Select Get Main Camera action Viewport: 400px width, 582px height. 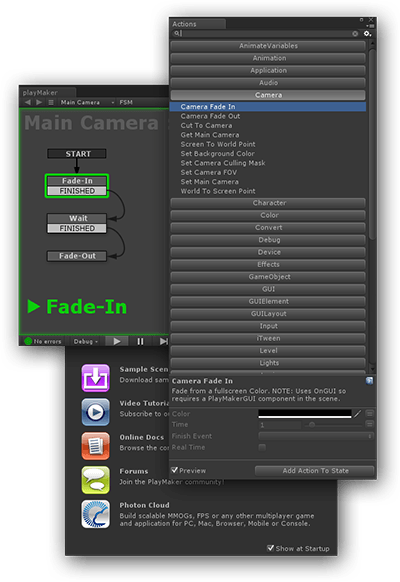(210, 135)
